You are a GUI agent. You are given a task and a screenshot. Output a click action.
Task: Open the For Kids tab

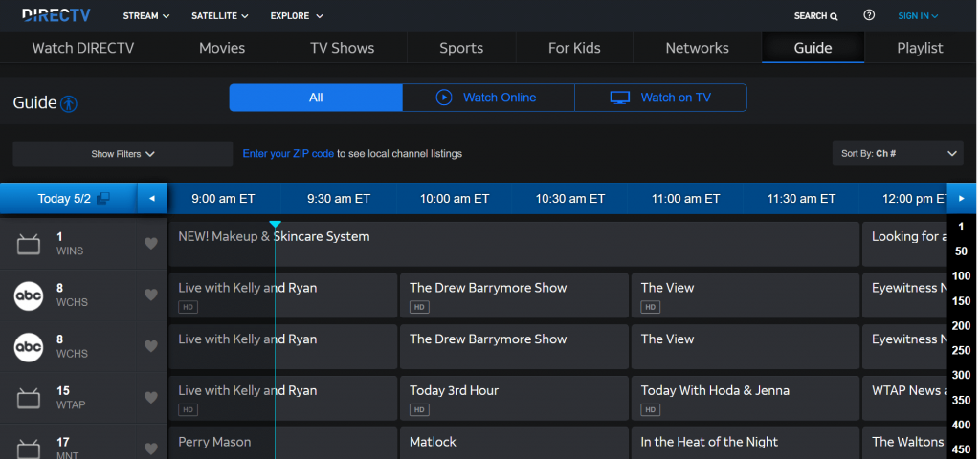pyautogui.click(x=574, y=48)
